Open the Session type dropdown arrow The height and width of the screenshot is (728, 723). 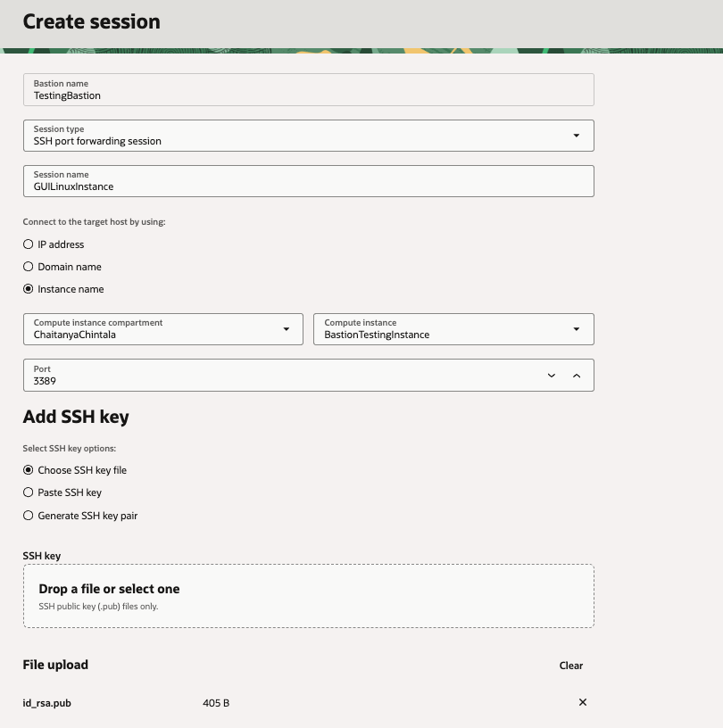(x=576, y=136)
